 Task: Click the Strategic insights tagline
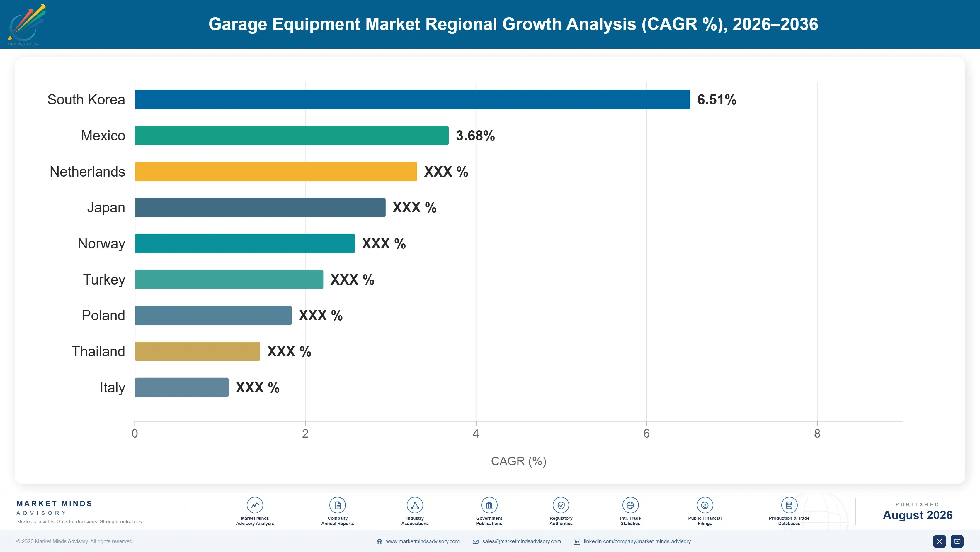click(x=79, y=521)
